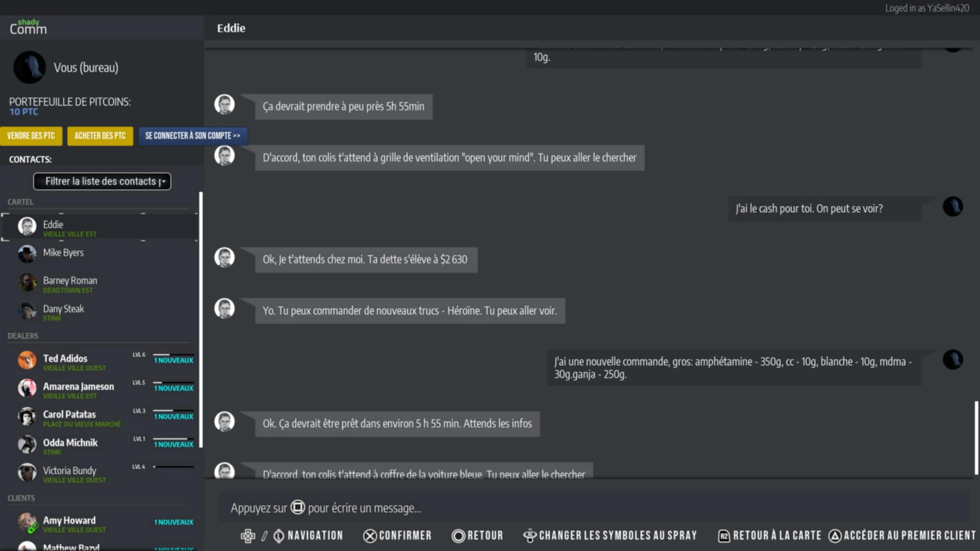This screenshot has width=980, height=551.
Task: Click the triangle first client icon
Action: coord(835,536)
